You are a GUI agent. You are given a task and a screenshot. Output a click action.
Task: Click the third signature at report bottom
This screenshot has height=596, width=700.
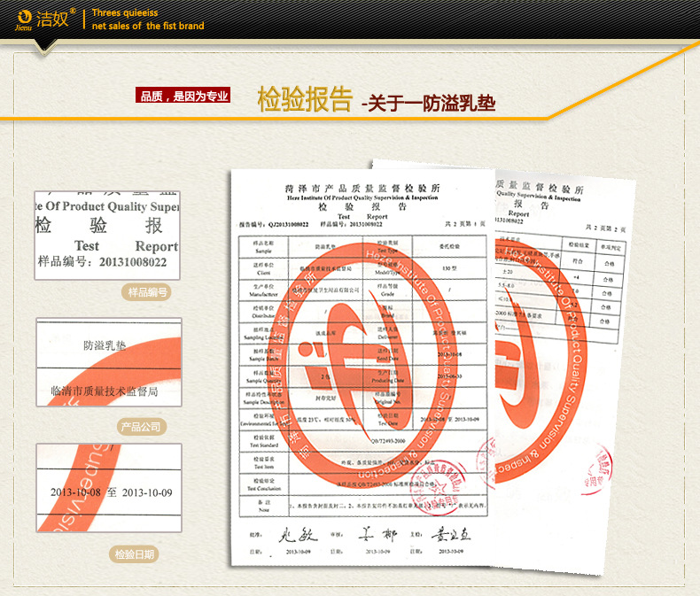tap(450, 534)
